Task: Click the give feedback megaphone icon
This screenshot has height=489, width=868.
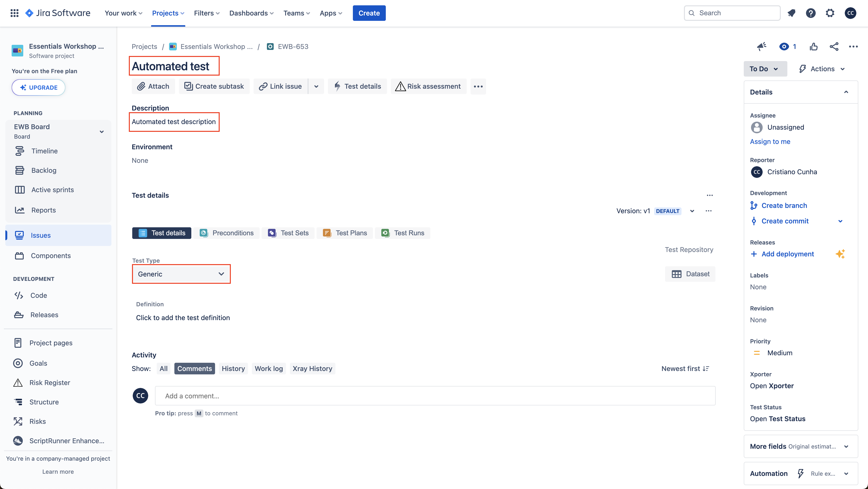Action: (761, 47)
